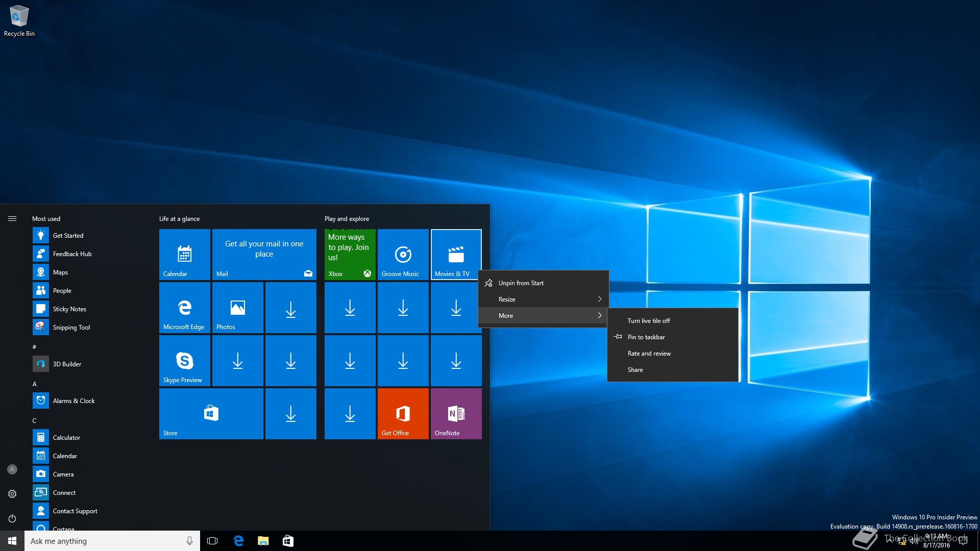Expand the Start menu hamburger button
This screenshot has width=980, height=551.
tap(12, 218)
